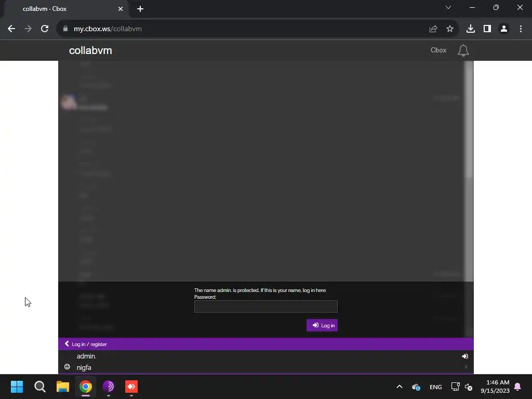
Task: Open File Explorer from taskbar
Action: click(63, 387)
